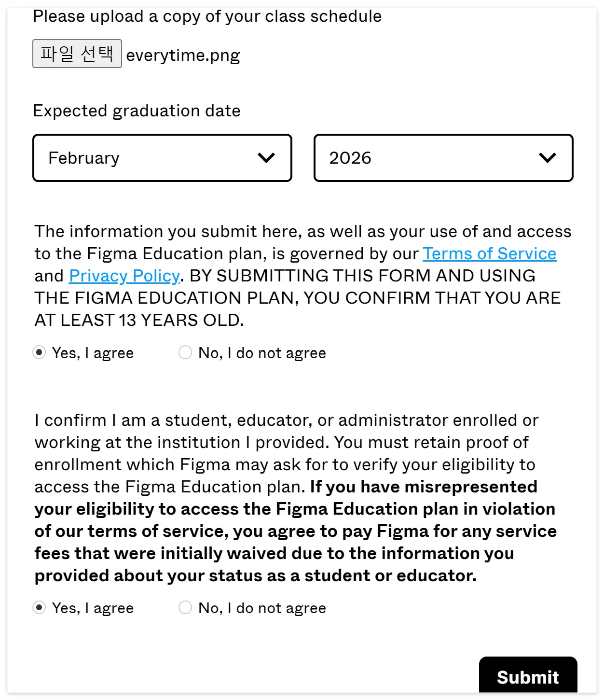Click the chevron arrow in February dropdown

(266, 158)
